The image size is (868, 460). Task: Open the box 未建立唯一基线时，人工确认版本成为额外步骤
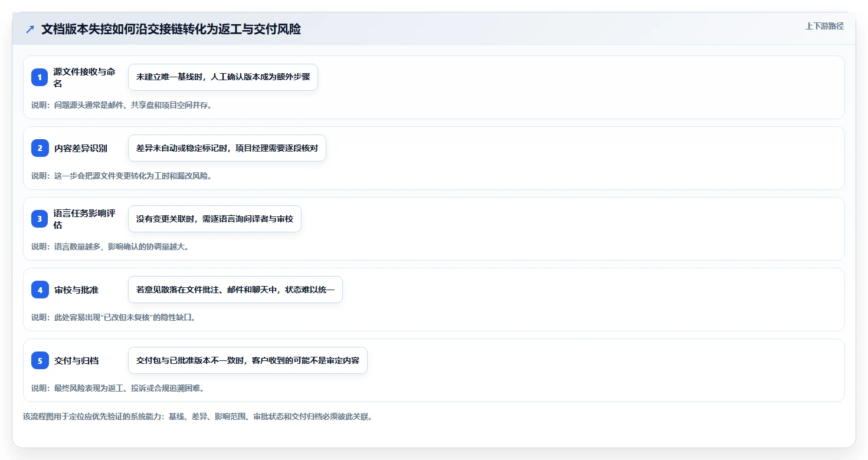click(x=223, y=77)
